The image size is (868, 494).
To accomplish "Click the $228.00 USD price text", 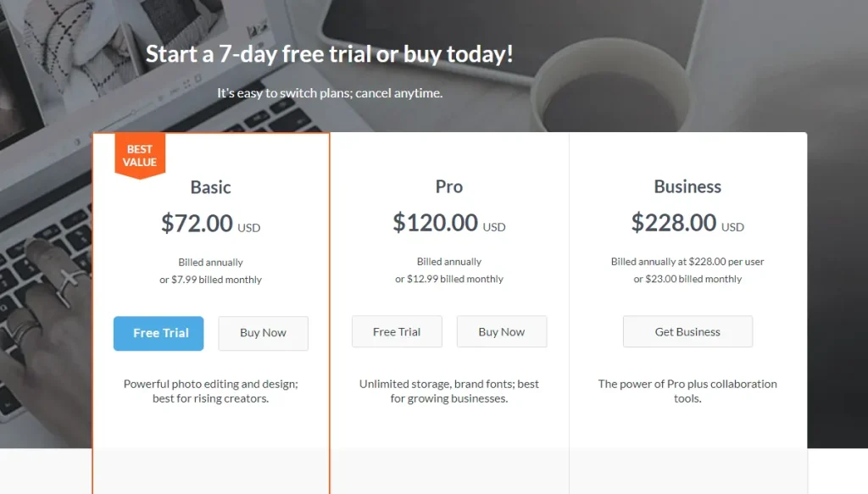I will (x=687, y=223).
